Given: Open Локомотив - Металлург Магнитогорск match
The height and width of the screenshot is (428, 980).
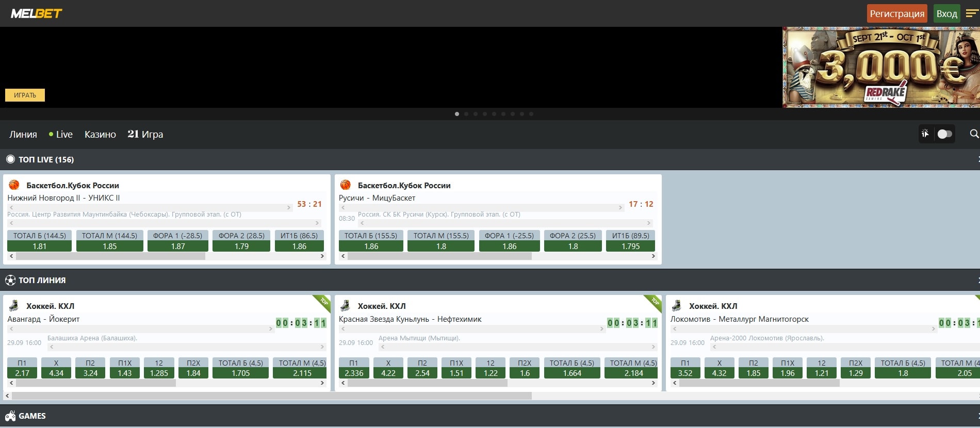Looking at the screenshot, I should [740, 319].
